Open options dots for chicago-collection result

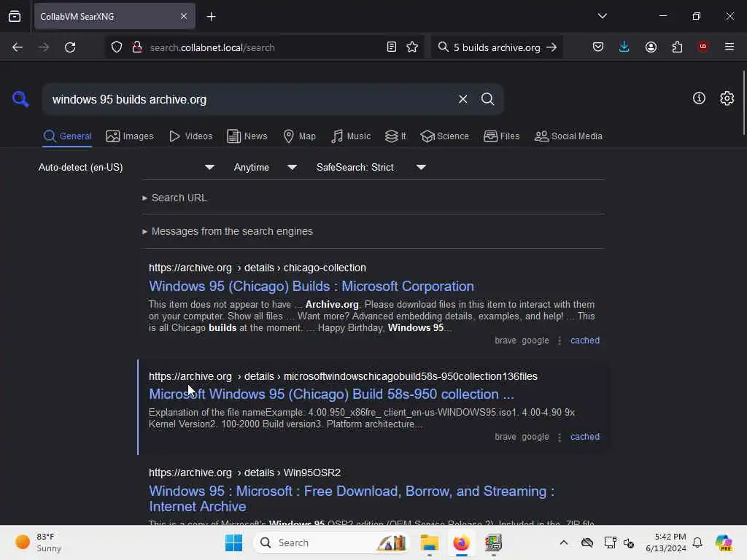[x=560, y=341]
